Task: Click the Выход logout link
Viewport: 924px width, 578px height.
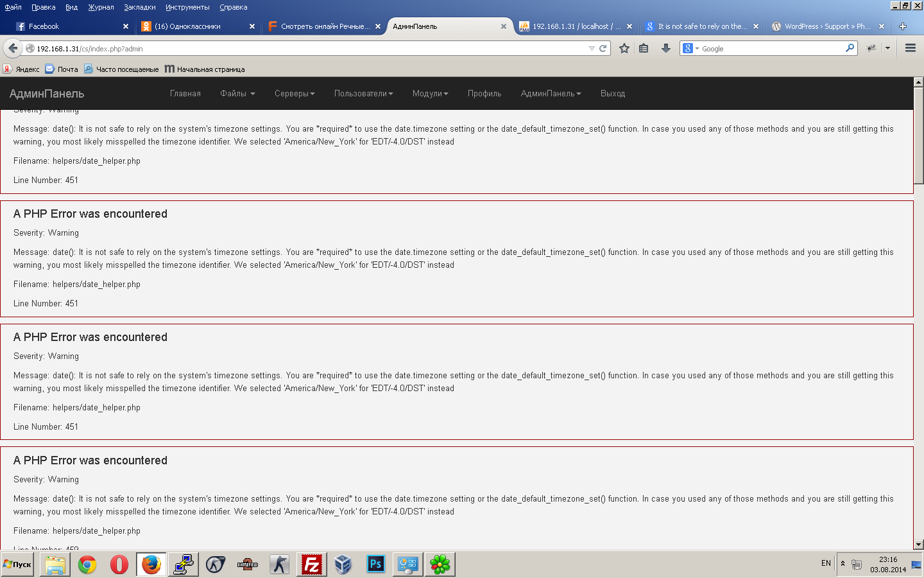Action: [613, 94]
